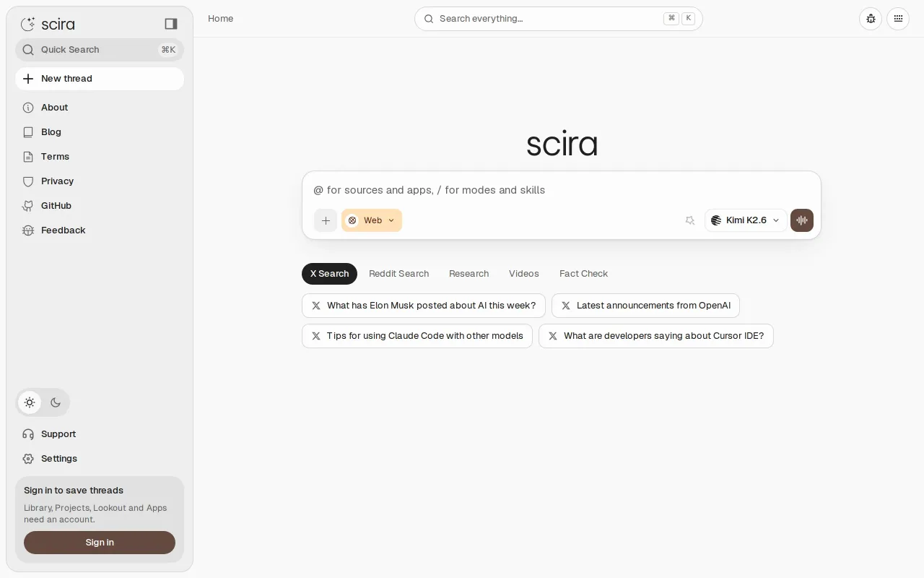
Task: Open the Feedback link
Action: point(100,230)
